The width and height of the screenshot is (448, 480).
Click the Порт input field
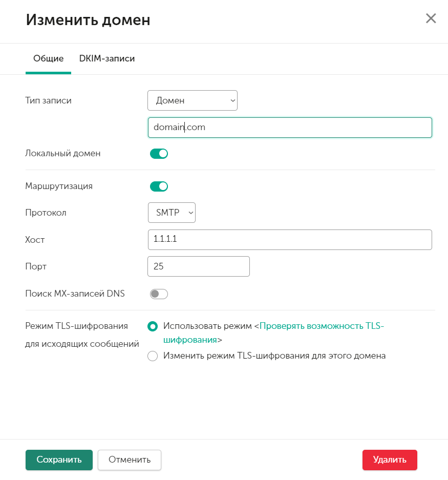coord(198,266)
